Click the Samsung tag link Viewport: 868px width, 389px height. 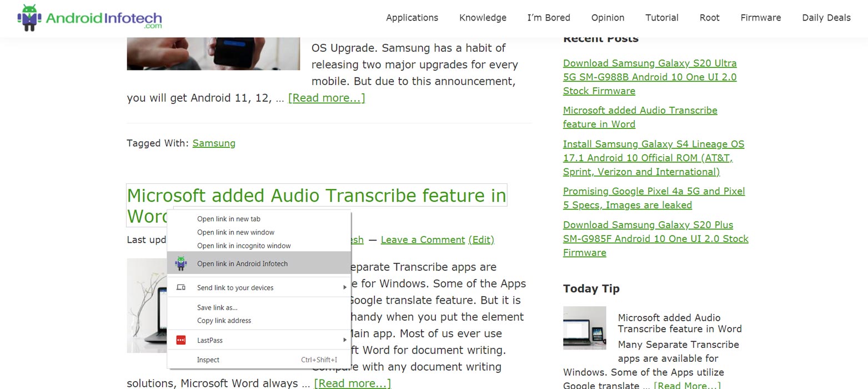pos(214,143)
